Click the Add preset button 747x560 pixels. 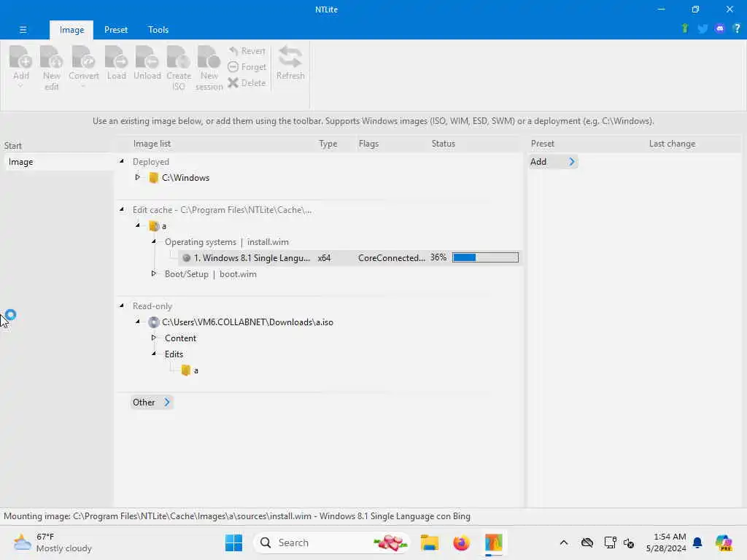tap(553, 162)
